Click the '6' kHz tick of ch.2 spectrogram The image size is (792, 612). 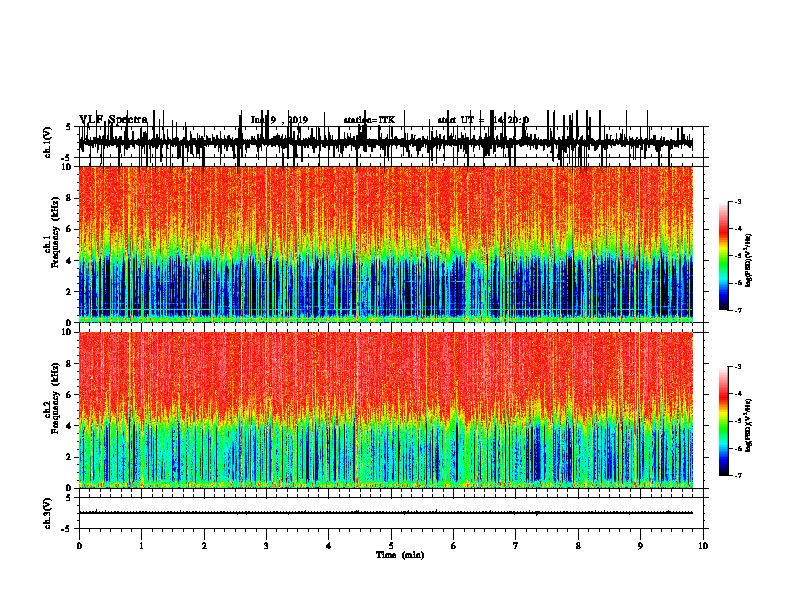pyautogui.click(x=71, y=395)
